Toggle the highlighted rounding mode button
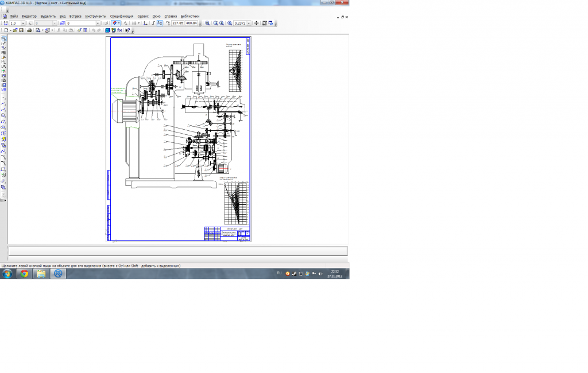Image resolution: width=588 pixels, height=373 pixels. click(x=160, y=24)
